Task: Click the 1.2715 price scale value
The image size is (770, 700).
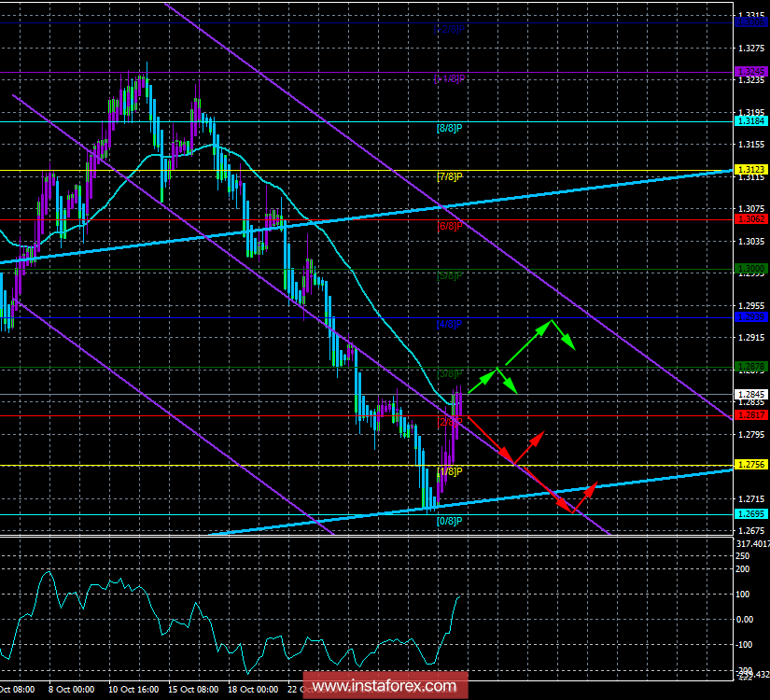Action: 751,499
